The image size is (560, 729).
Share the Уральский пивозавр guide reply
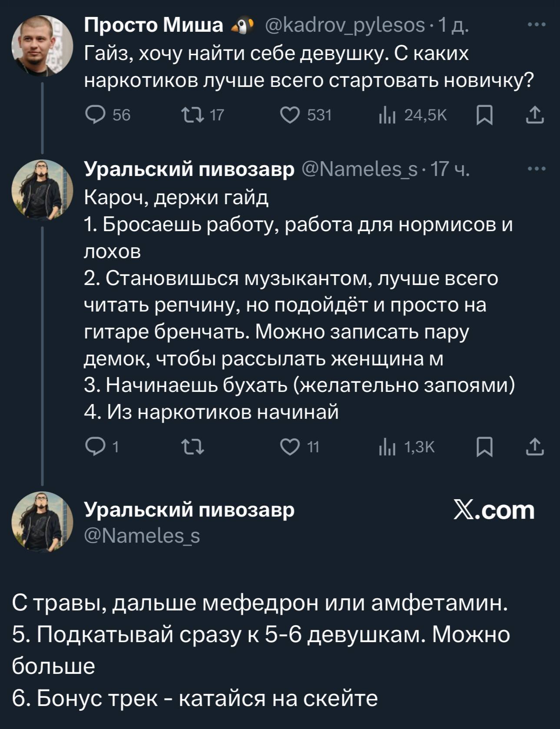coord(535,446)
